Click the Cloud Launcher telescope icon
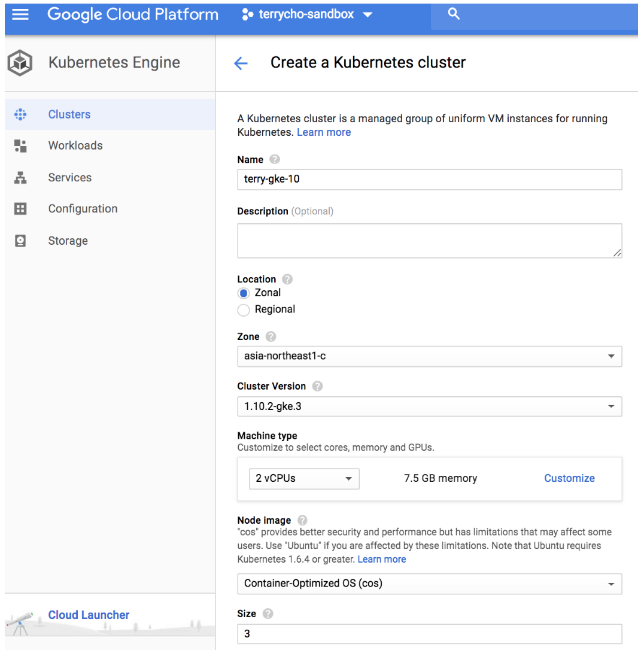The image size is (644, 650). coord(20,623)
